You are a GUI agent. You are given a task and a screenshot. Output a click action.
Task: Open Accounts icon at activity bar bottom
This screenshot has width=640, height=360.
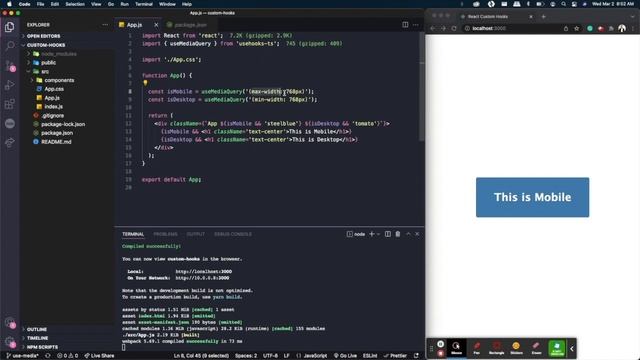10,323
